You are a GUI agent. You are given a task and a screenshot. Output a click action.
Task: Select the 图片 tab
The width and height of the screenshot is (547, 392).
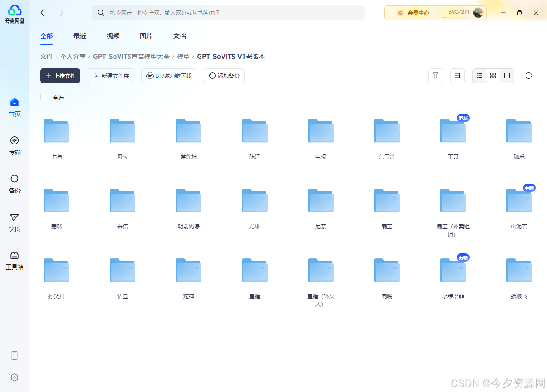point(146,36)
